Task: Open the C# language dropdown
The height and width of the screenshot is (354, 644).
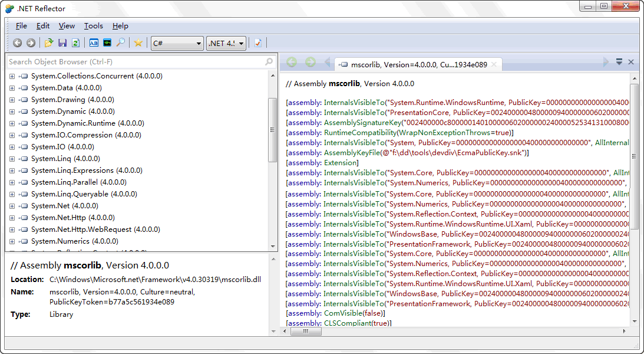Action: click(177, 43)
